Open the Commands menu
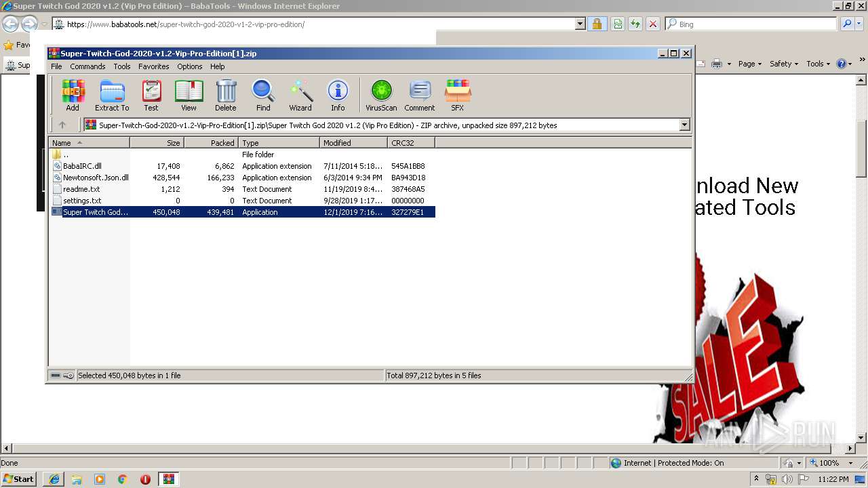868x488 pixels. click(87, 66)
